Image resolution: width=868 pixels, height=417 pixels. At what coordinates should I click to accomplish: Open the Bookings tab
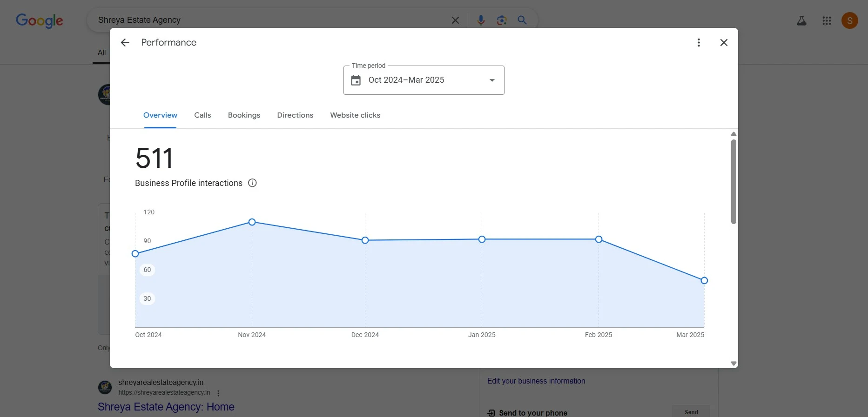[x=244, y=115]
